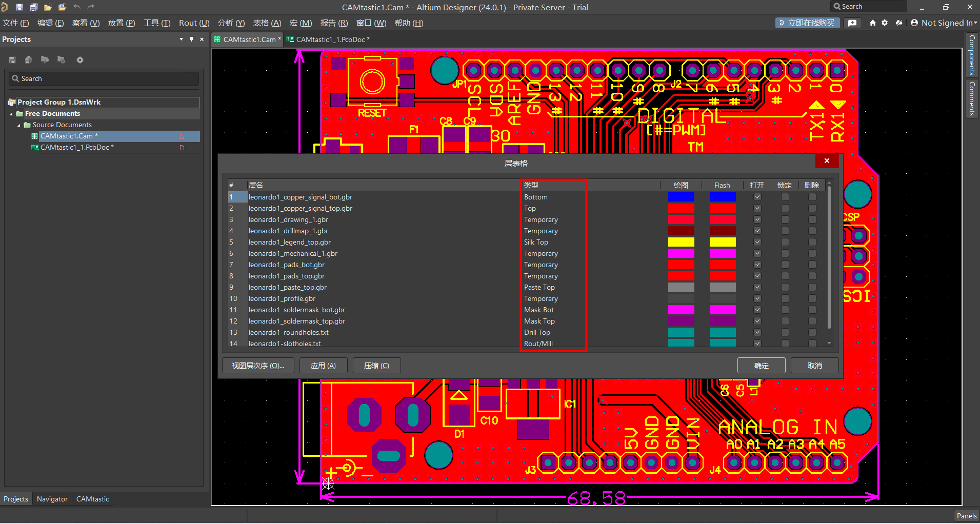The width and height of the screenshot is (980, 524).
Task: Open the Projects panel dropdown arrow
Action: tap(181, 39)
